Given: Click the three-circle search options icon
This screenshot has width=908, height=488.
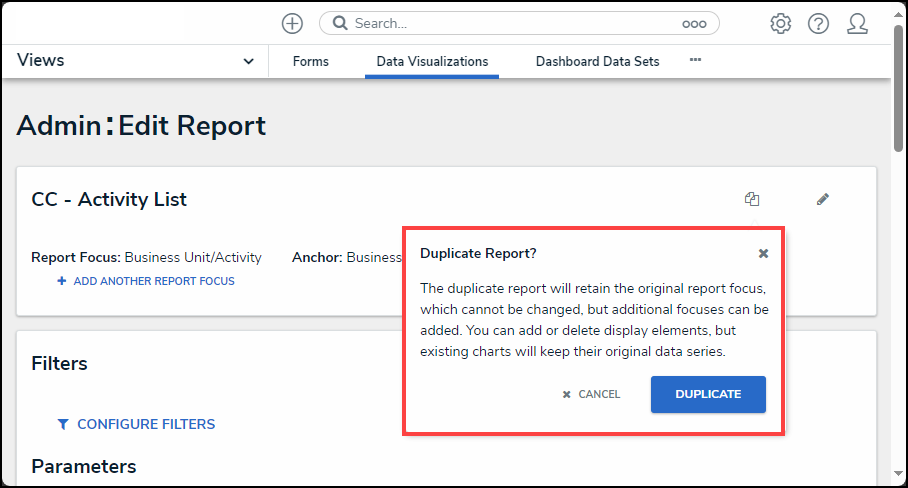Looking at the screenshot, I should point(694,23).
